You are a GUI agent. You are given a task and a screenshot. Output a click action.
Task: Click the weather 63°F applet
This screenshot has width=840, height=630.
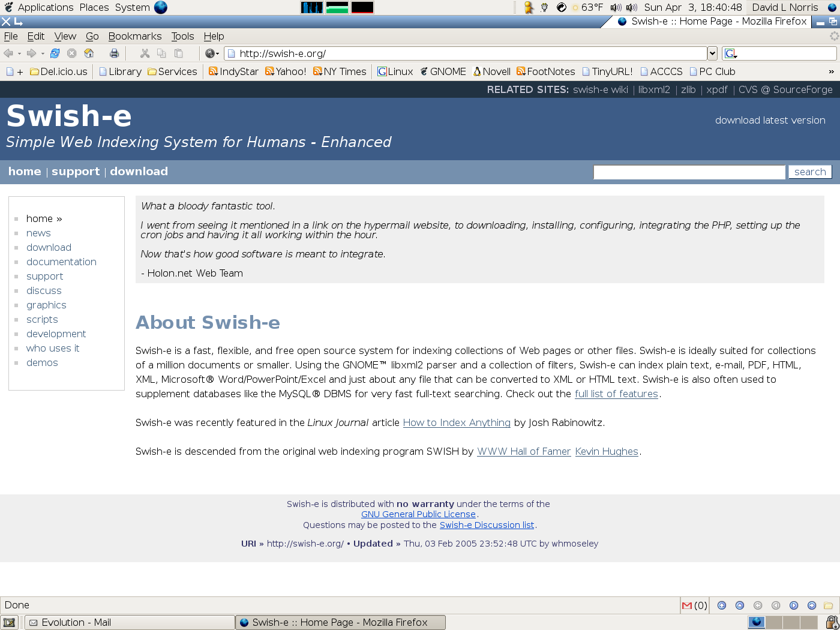pyautogui.click(x=587, y=7)
